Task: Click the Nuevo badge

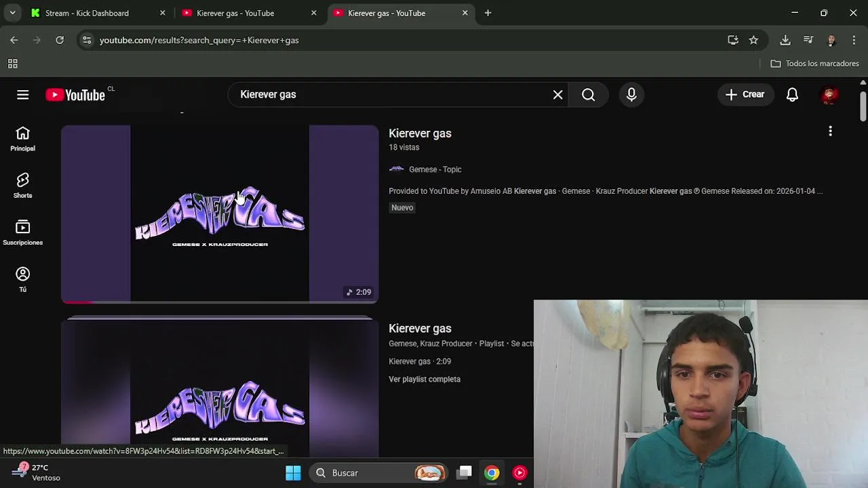Action: (402, 208)
